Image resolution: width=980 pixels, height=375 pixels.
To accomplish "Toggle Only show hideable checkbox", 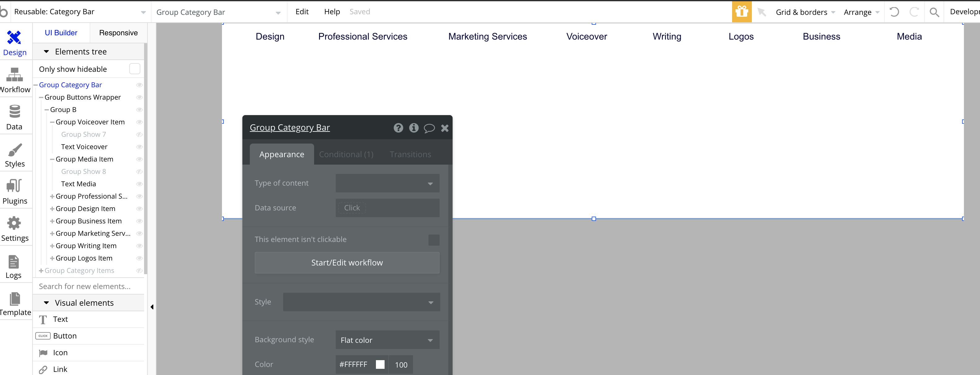I will [135, 69].
